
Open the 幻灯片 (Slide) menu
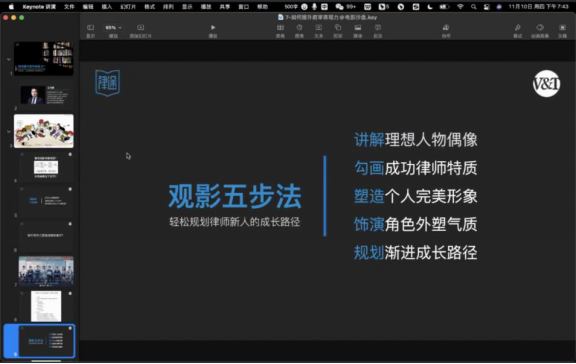(x=128, y=7)
